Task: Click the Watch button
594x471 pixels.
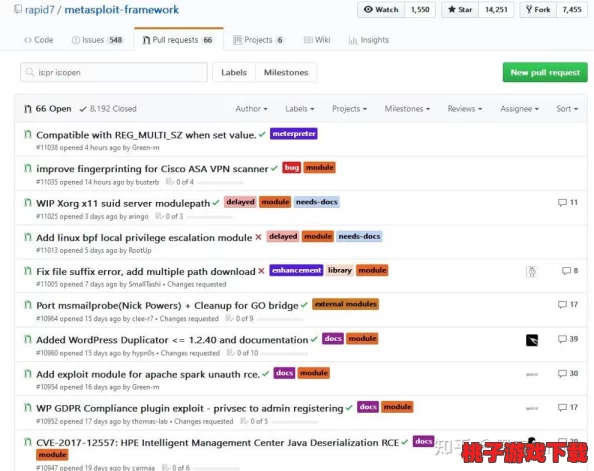Action: 381,9
